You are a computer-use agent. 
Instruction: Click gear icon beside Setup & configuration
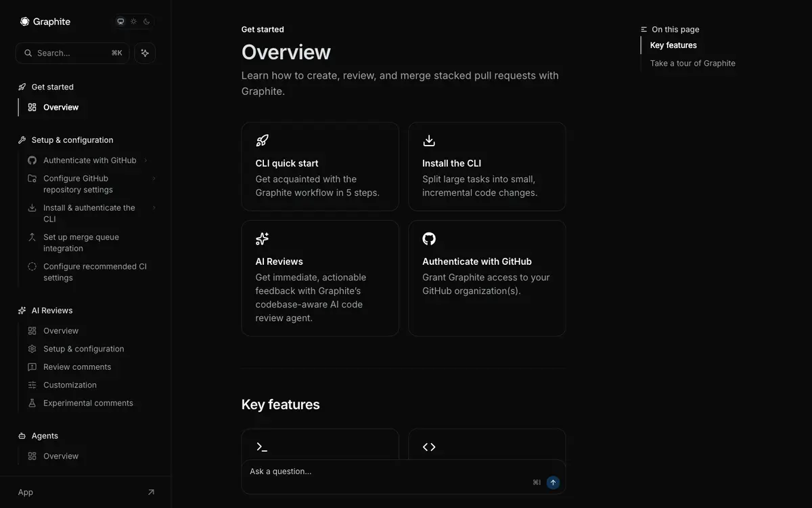(x=32, y=349)
